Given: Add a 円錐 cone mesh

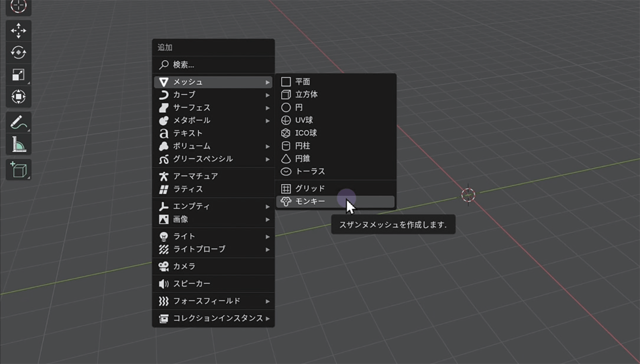Looking at the screenshot, I should pos(335,158).
